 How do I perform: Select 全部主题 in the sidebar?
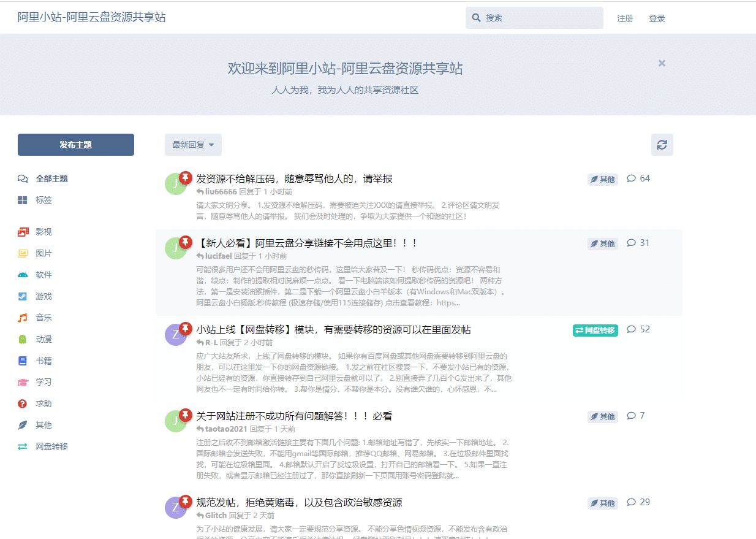pos(51,178)
